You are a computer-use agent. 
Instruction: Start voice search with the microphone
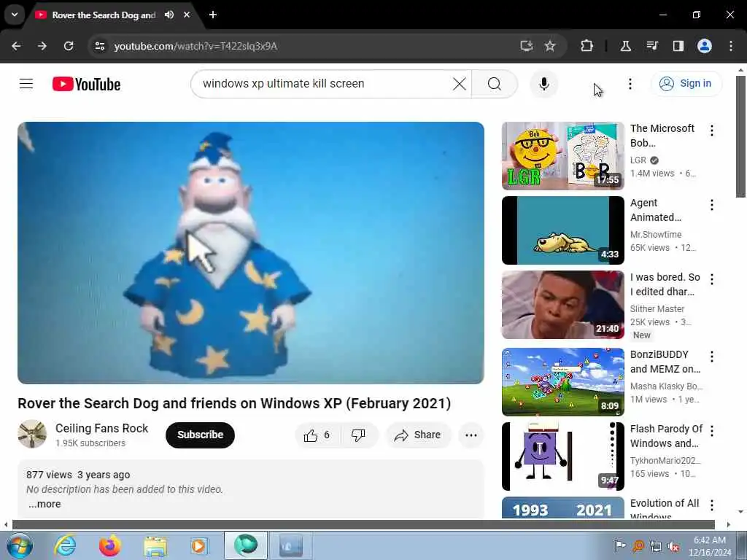543,84
